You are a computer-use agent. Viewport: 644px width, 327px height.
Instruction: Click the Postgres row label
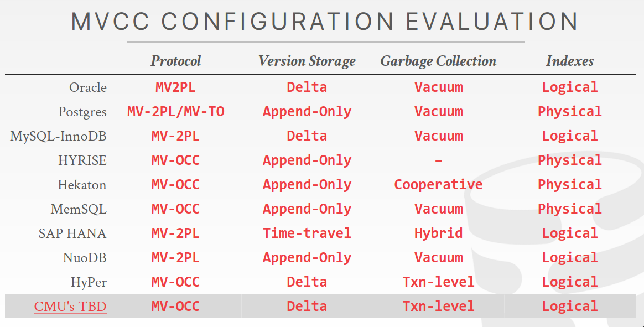(x=82, y=112)
